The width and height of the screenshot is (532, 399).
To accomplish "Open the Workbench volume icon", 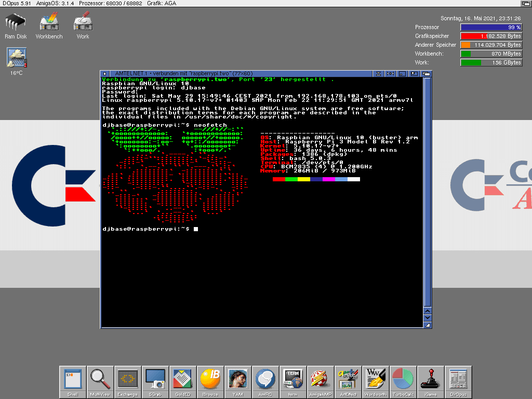I will pos(49,26).
